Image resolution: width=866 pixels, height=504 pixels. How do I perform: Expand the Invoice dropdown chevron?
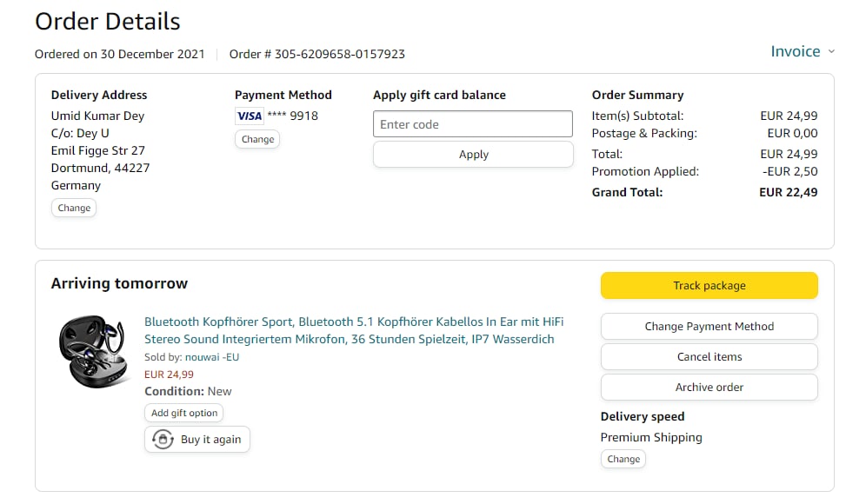(831, 52)
